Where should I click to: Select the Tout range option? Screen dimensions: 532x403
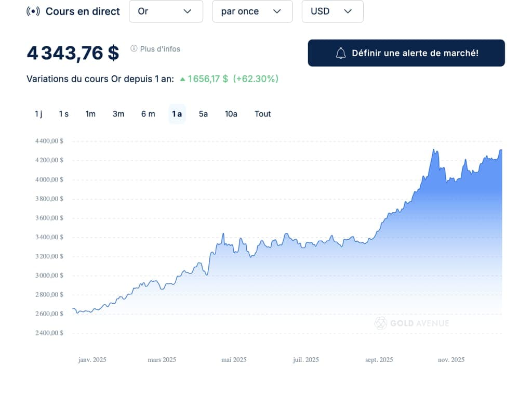coord(262,114)
